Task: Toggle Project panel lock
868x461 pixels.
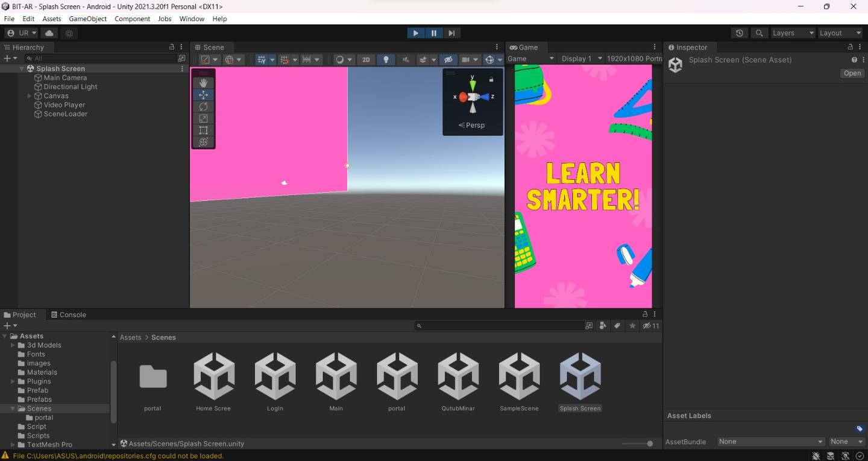Action: [x=645, y=314]
